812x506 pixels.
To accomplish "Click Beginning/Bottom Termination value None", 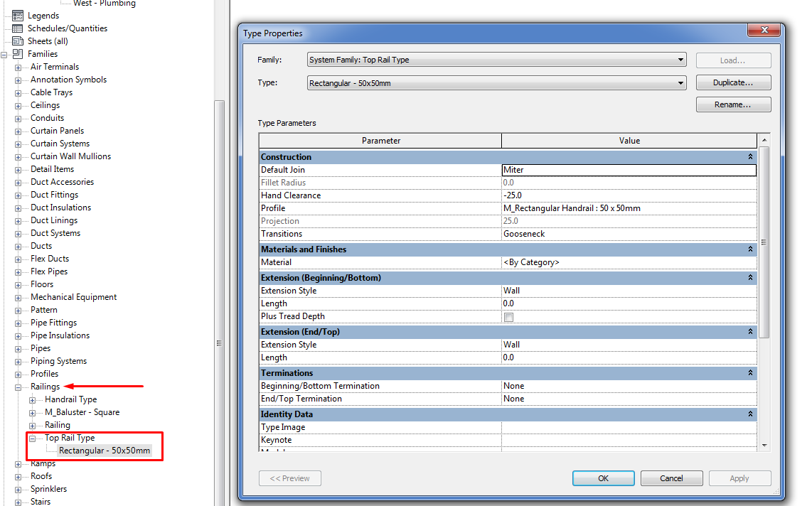I will pyautogui.click(x=629, y=386).
